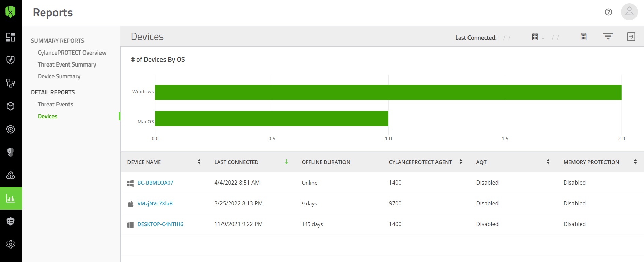Image resolution: width=644 pixels, height=262 pixels.
Task: Sort by CylancePROTECT Agent column arrows
Action: coord(461,162)
